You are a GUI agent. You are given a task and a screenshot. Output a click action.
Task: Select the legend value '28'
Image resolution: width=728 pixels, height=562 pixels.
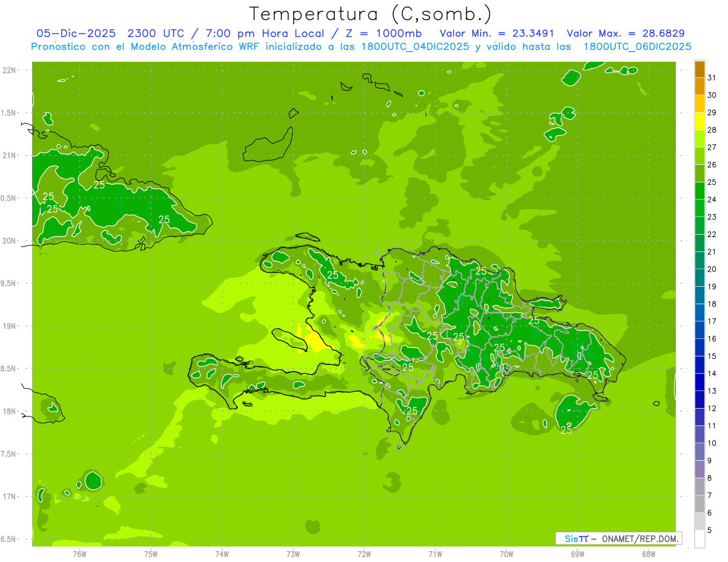[x=712, y=130]
